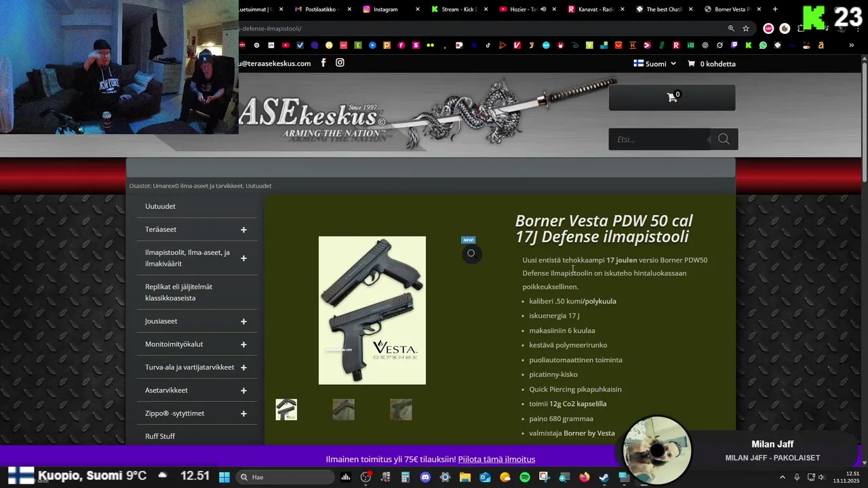Screen dimensions: 868x488
Task: Expand the Teräaseet category
Action: click(243, 230)
